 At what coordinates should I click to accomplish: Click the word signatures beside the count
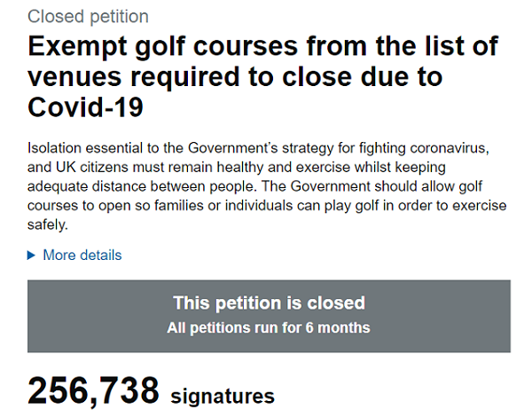(x=223, y=397)
